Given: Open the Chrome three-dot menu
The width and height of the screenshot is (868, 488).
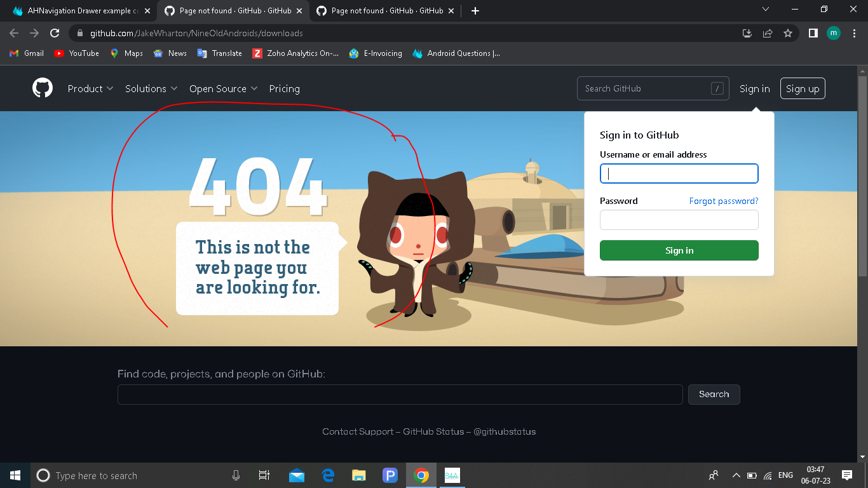Looking at the screenshot, I should [x=854, y=33].
